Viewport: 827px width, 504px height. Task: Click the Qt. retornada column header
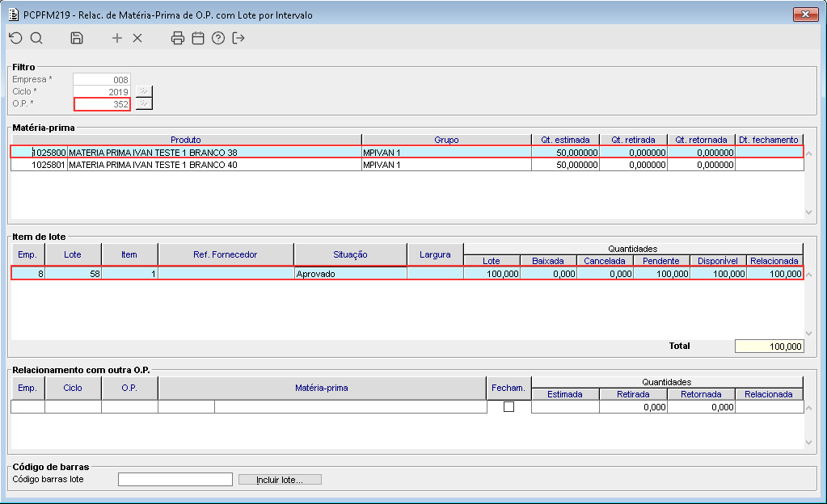701,140
